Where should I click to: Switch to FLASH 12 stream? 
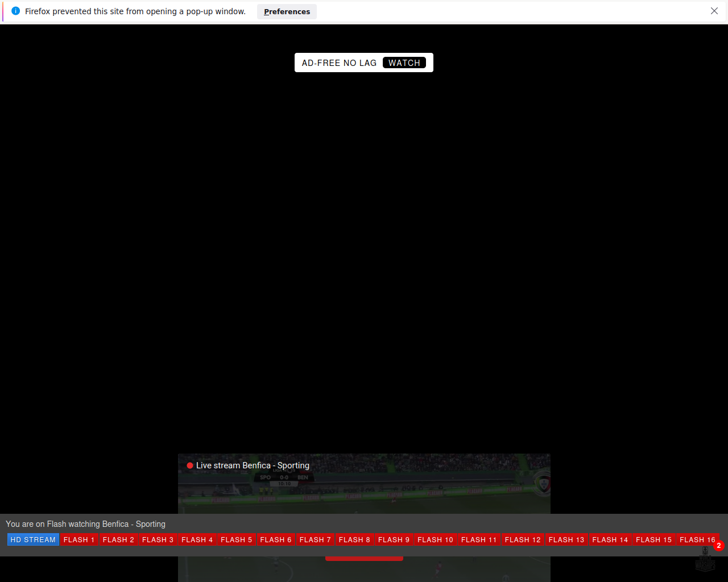(x=523, y=539)
